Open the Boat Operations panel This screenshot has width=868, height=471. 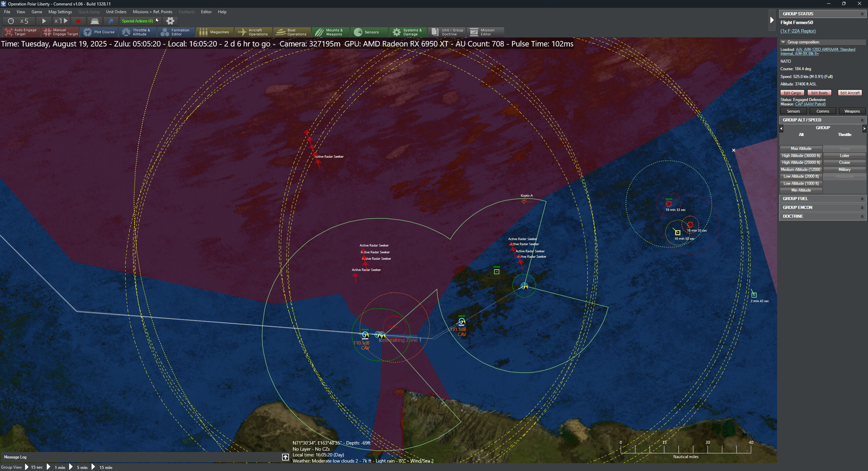(x=292, y=32)
